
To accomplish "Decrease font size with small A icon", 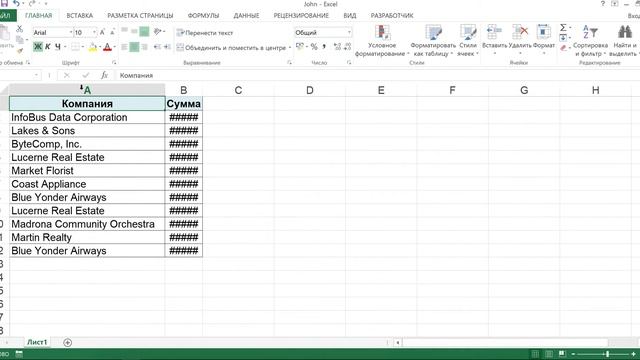I will (x=112, y=32).
